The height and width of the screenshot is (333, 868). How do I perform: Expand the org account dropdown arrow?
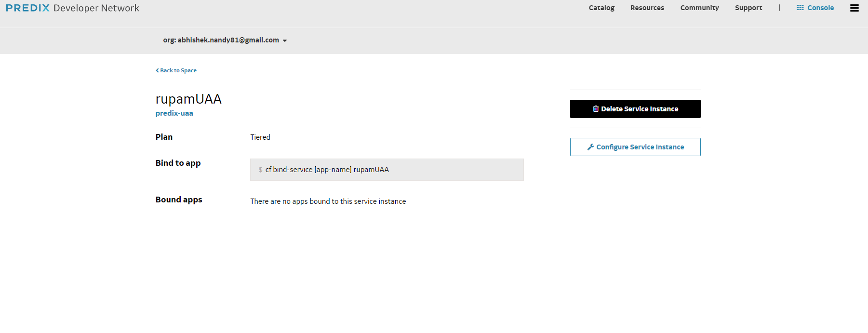coord(285,40)
